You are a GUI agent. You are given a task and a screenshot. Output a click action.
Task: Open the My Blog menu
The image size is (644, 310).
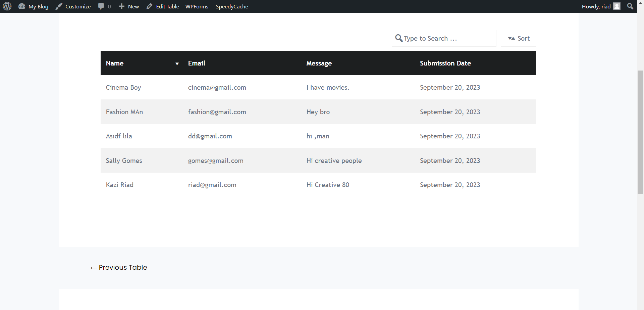point(33,6)
